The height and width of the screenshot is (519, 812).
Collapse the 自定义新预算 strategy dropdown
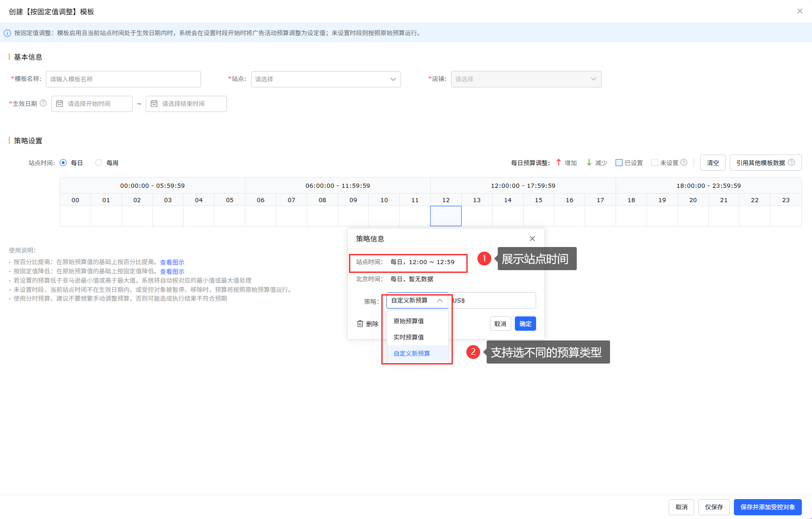tap(417, 300)
